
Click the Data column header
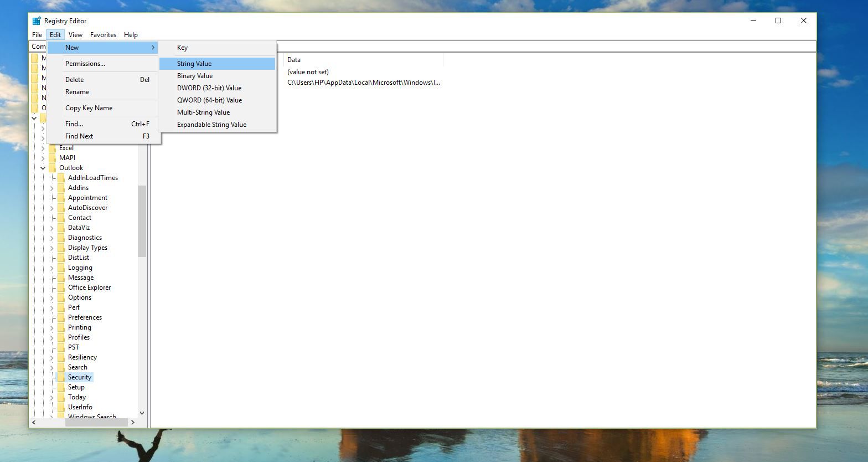363,60
